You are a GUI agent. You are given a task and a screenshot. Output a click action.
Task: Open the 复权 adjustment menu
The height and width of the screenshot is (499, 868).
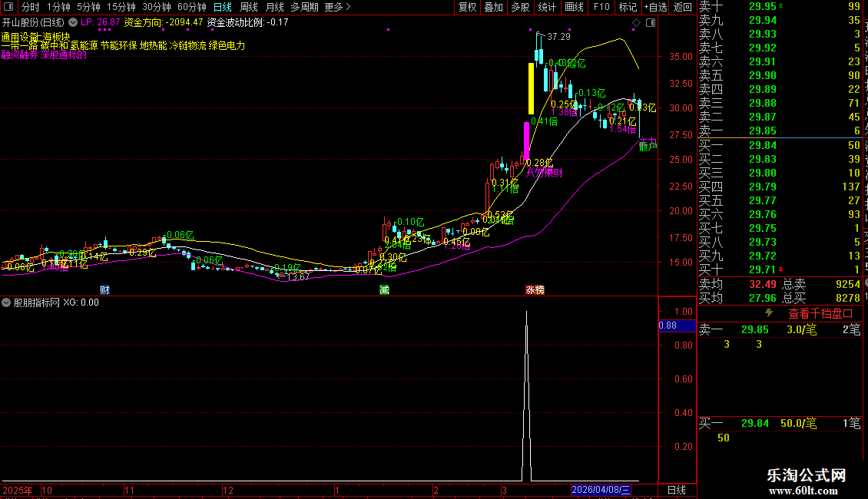(x=467, y=7)
